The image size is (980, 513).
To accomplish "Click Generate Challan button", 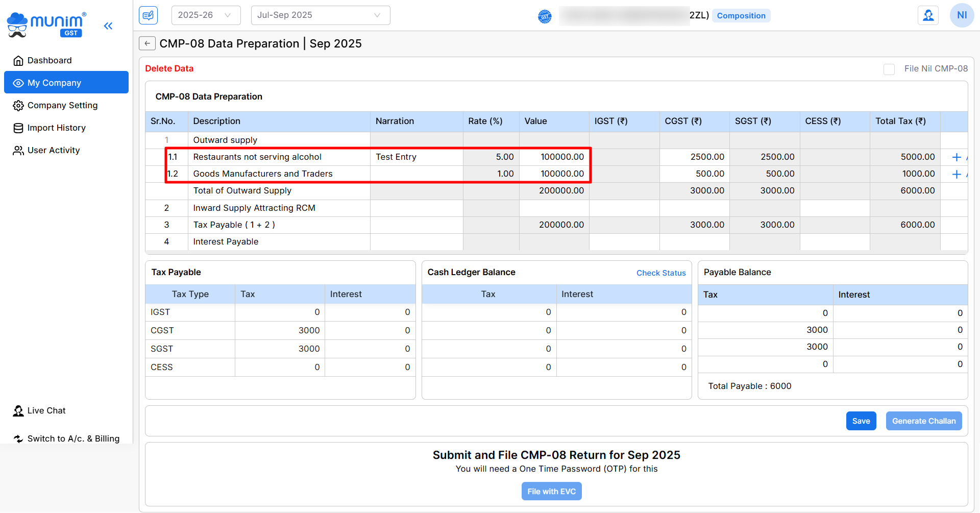I will click(923, 421).
